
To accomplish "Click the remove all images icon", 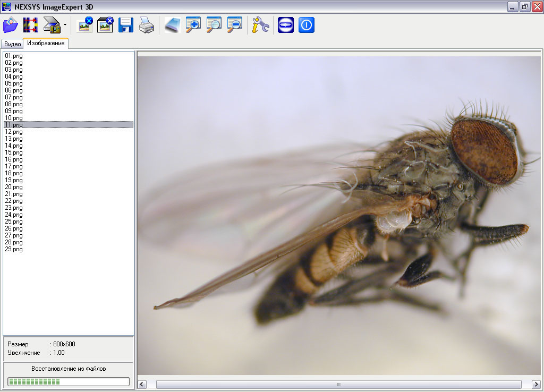I will tap(106, 25).
